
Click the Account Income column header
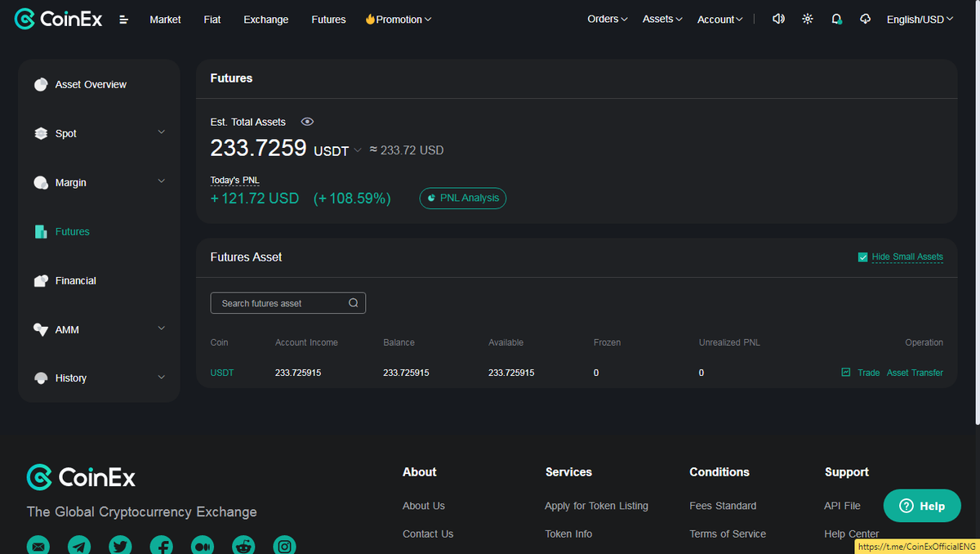click(306, 342)
